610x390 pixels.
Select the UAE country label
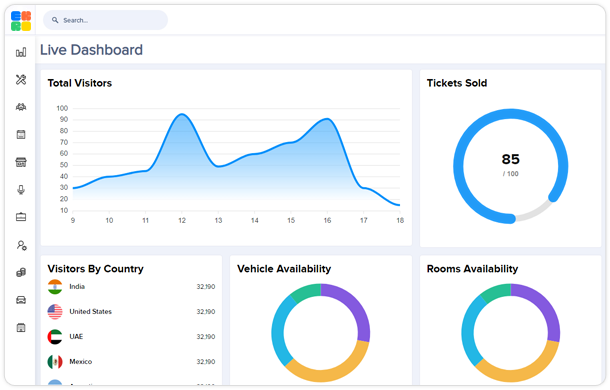coord(76,337)
